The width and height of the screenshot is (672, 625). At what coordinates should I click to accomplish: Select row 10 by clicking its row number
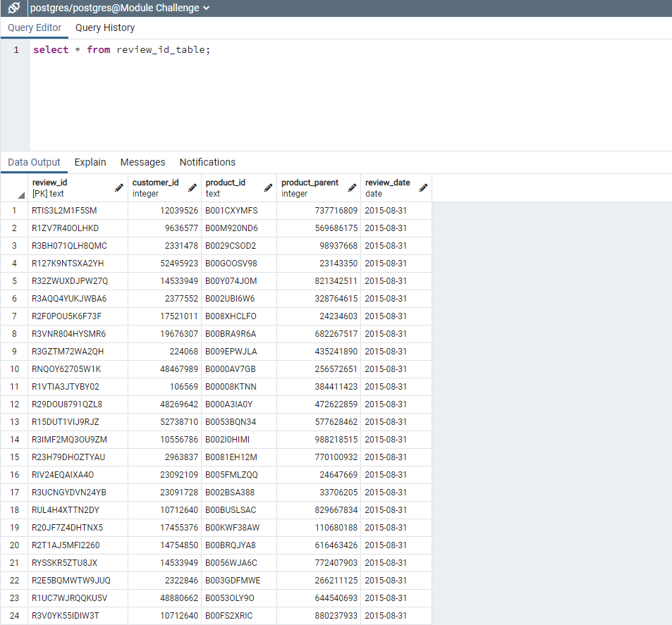point(14,369)
